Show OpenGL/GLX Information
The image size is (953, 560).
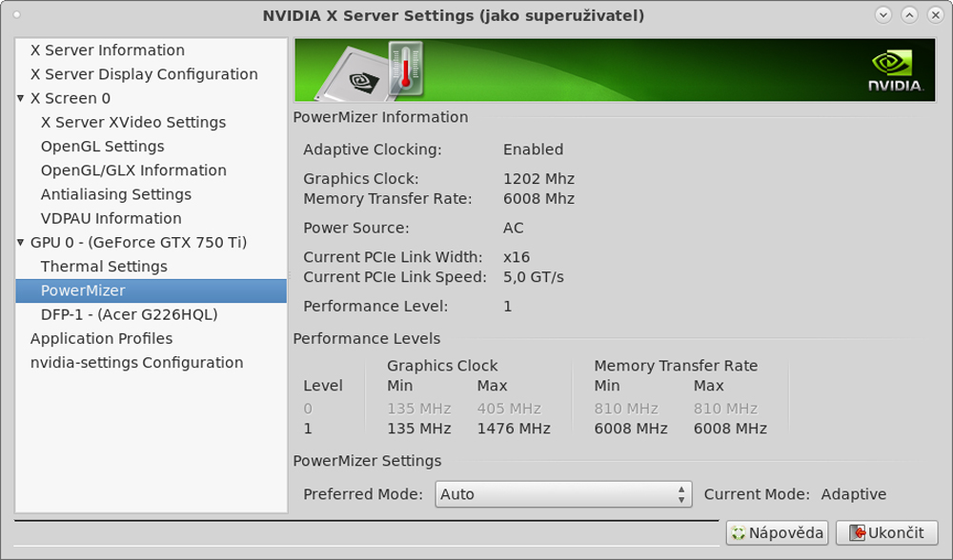point(133,170)
